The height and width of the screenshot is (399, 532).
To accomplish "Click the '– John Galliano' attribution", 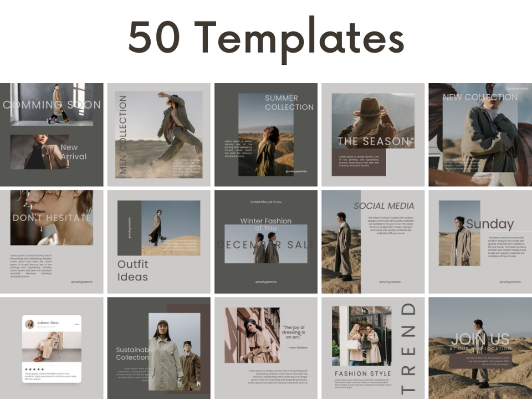I will coord(297,347).
